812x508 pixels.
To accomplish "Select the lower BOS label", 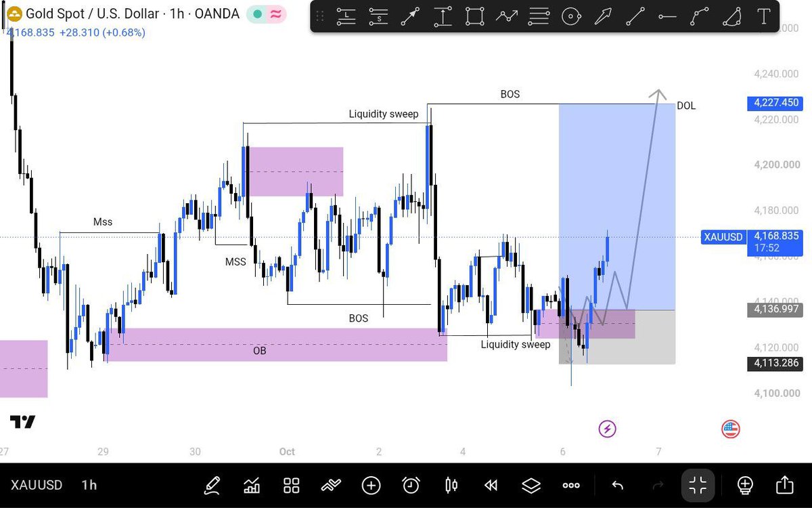I will (359, 318).
